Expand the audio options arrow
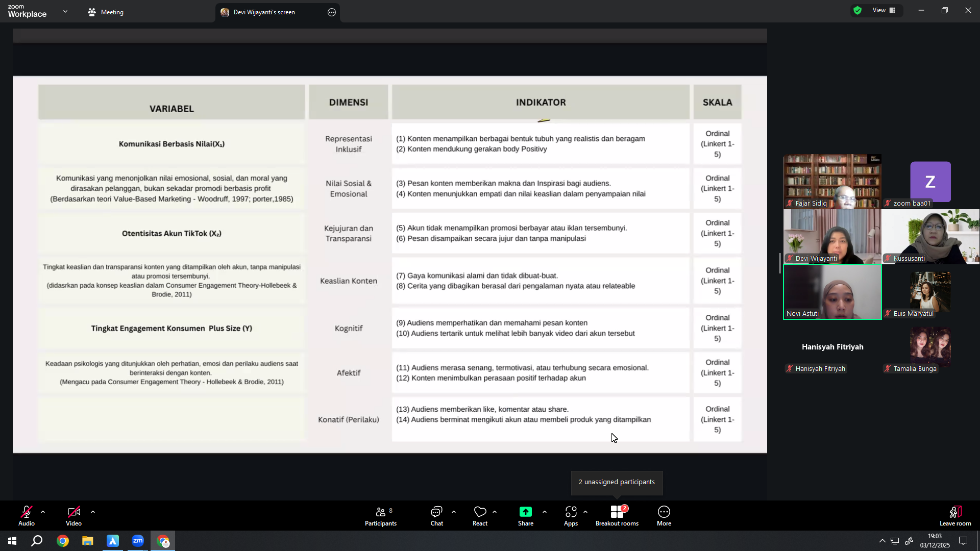Image resolution: width=980 pixels, height=551 pixels. click(43, 512)
